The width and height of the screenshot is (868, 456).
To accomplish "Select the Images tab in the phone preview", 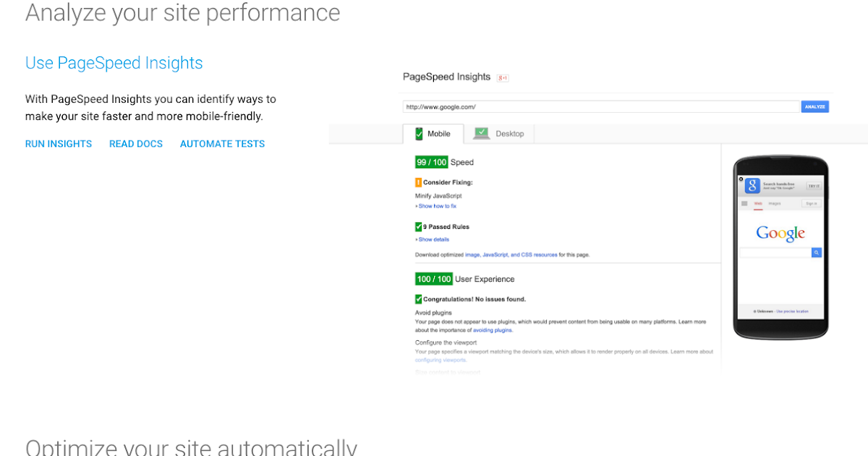I will pyautogui.click(x=775, y=203).
